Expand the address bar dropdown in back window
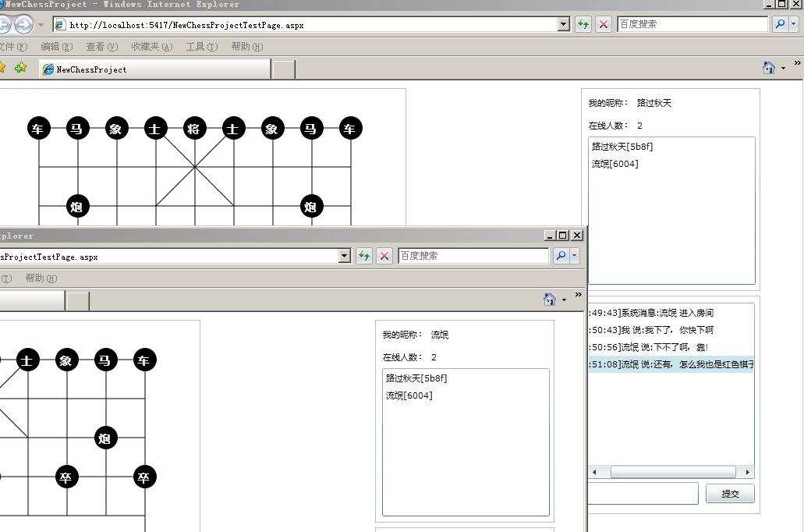The height and width of the screenshot is (532, 804). tap(564, 24)
